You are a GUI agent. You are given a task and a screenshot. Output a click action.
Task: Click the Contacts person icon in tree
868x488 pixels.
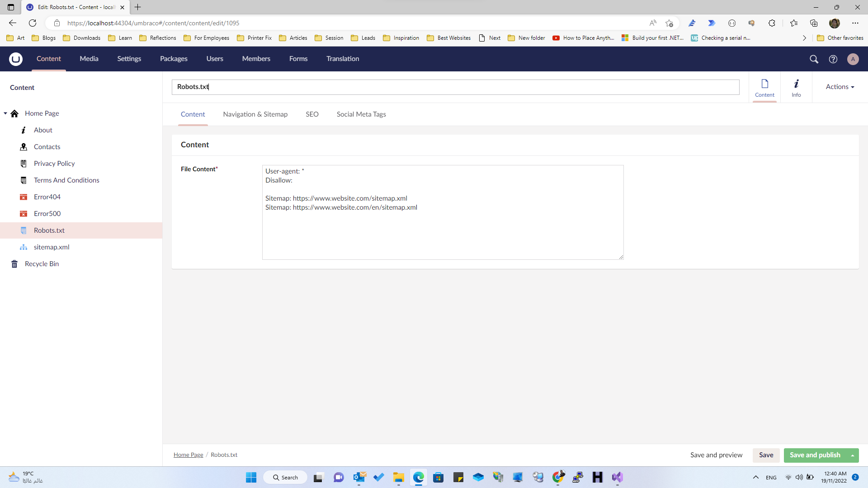click(24, 147)
